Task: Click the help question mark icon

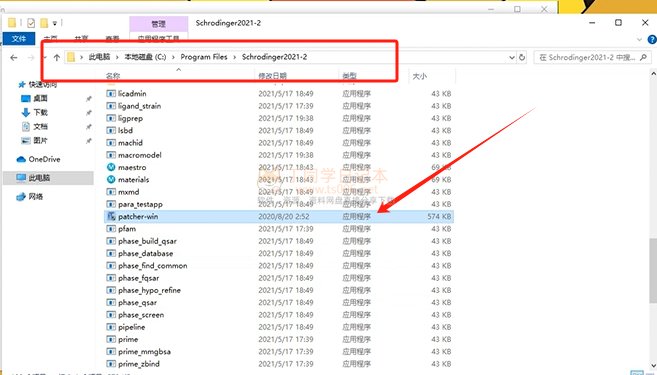Action: click(x=652, y=39)
